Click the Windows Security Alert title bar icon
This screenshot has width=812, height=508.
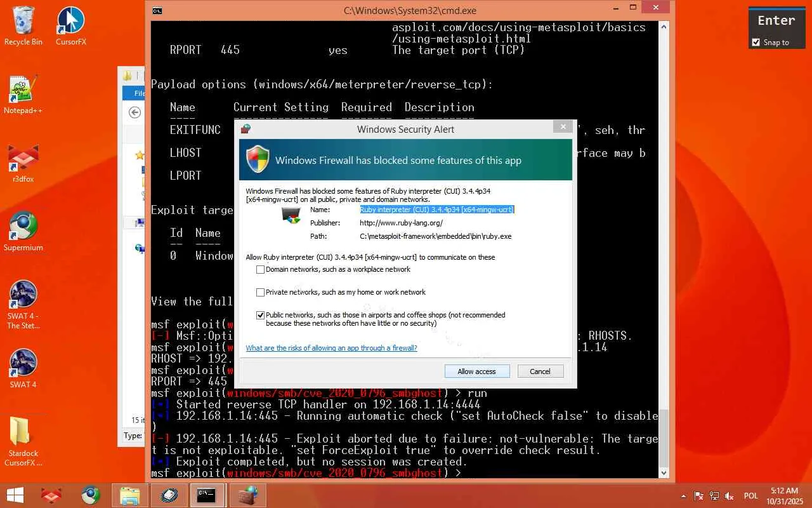click(x=246, y=129)
